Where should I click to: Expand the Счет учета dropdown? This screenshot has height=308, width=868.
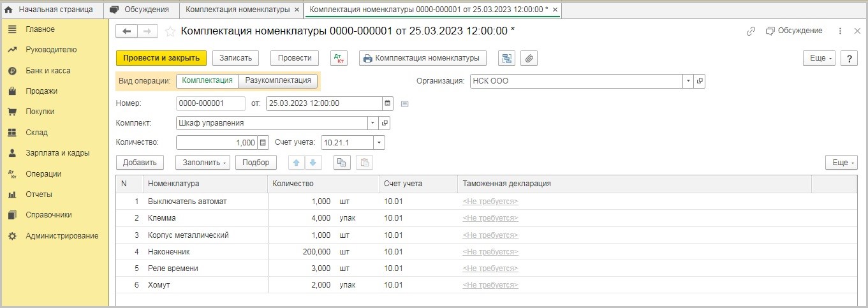[x=380, y=143]
